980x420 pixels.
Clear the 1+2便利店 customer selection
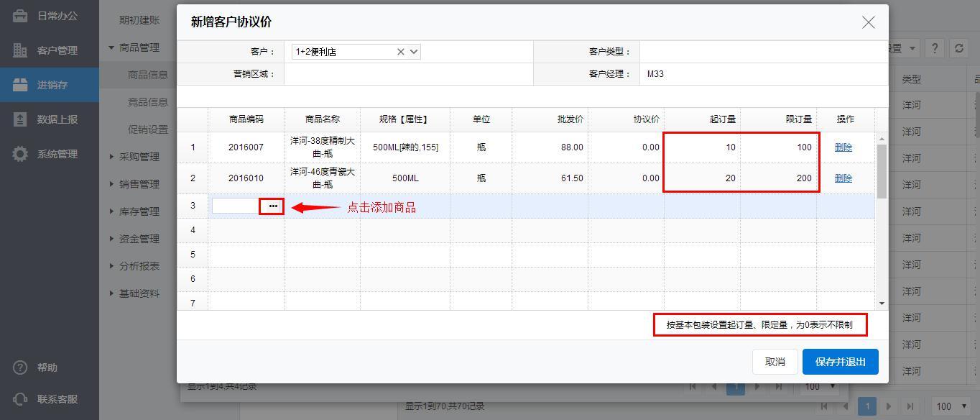[401, 52]
